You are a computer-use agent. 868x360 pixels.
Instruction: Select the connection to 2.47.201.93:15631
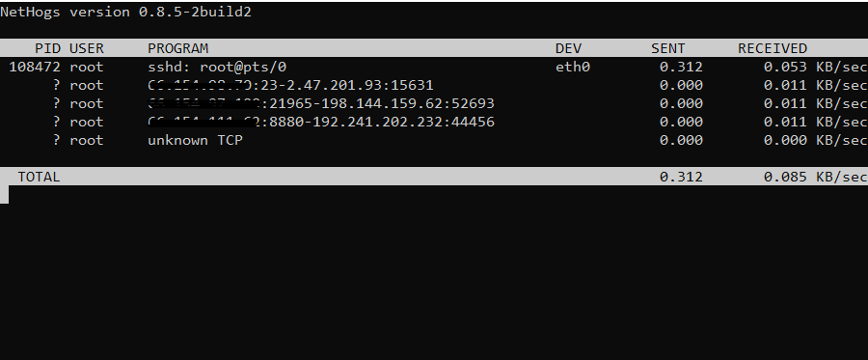coord(290,85)
